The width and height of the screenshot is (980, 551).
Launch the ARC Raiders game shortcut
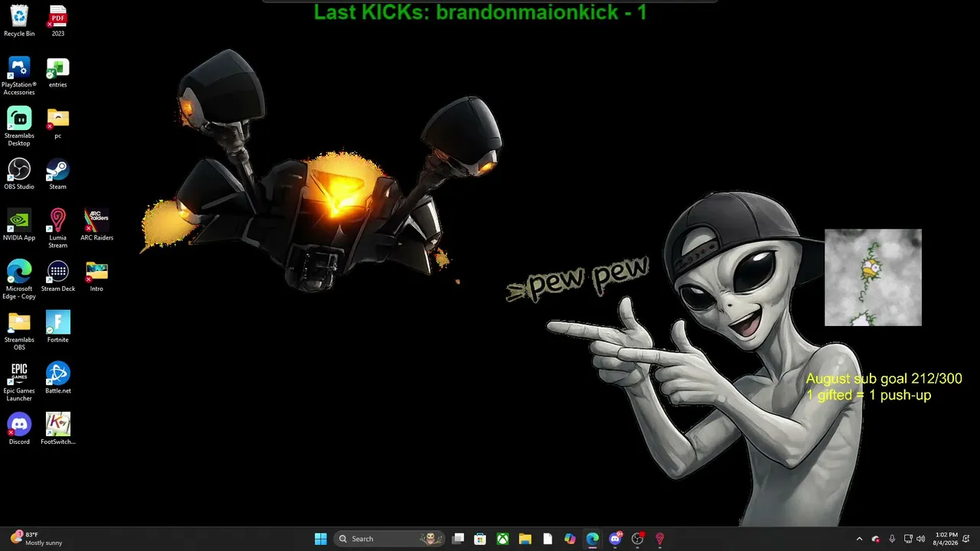pos(96,225)
